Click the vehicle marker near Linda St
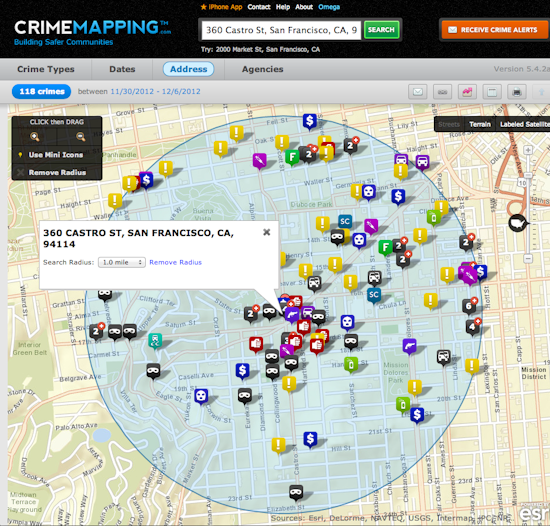The image size is (550, 526). point(443,357)
